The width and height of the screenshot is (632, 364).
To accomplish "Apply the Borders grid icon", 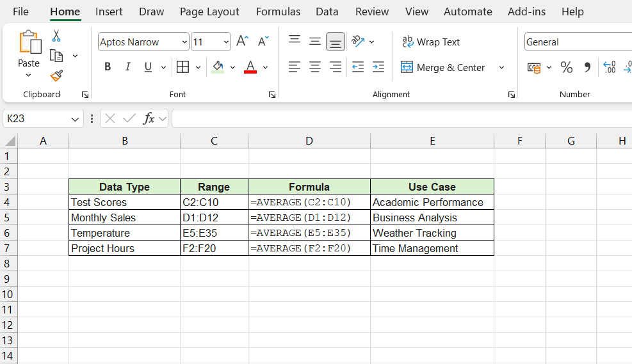I will tap(182, 67).
